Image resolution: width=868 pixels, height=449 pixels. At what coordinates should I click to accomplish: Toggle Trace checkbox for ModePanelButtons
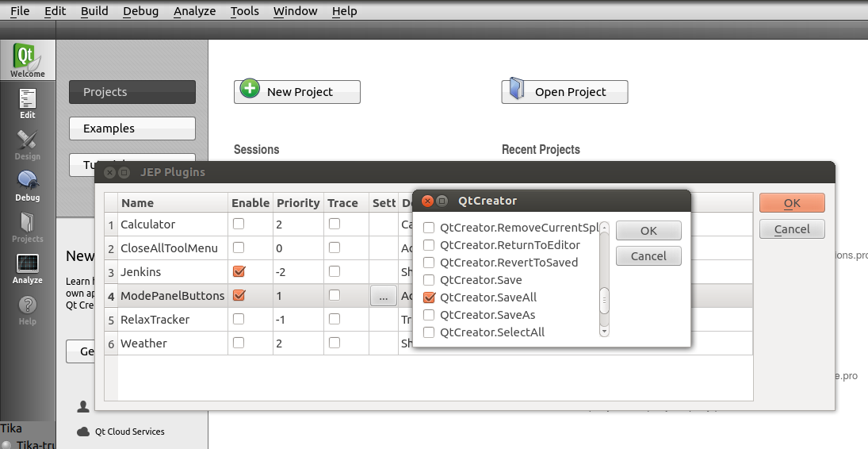[x=335, y=295]
